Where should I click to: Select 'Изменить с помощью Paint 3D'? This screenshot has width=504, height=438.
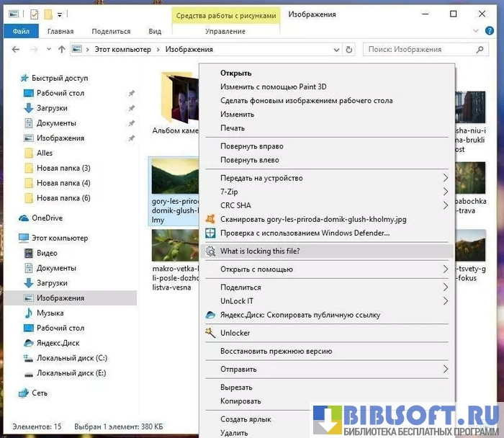(x=273, y=86)
